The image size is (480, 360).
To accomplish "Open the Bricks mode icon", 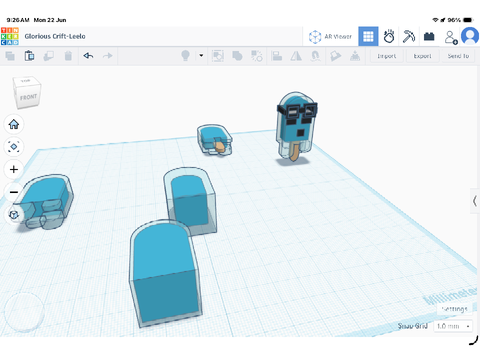I will click(x=429, y=36).
